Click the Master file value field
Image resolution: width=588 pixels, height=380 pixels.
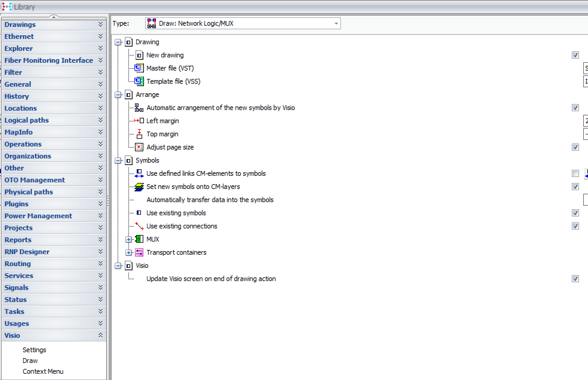click(x=586, y=68)
